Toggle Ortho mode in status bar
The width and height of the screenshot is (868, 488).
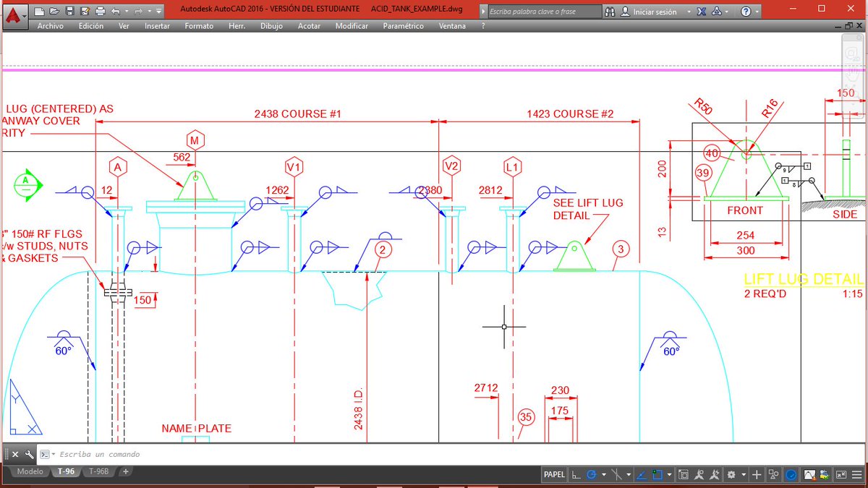pyautogui.click(x=576, y=475)
